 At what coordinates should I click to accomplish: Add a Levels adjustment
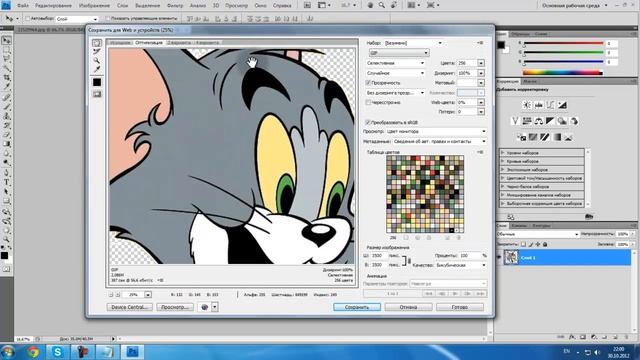click(x=539, y=105)
